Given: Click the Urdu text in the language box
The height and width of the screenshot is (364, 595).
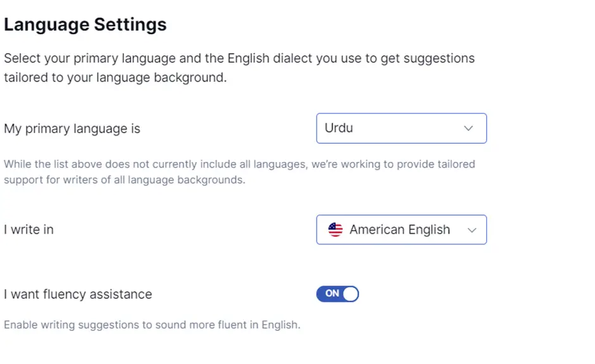Looking at the screenshot, I should pyautogui.click(x=339, y=128).
